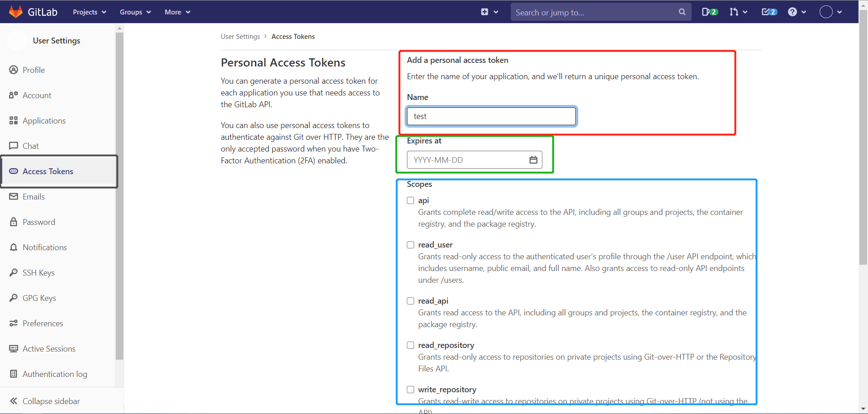Expand the More menu in navbar
The height and width of the screenshot is (414, 868).
coord(177,12)
